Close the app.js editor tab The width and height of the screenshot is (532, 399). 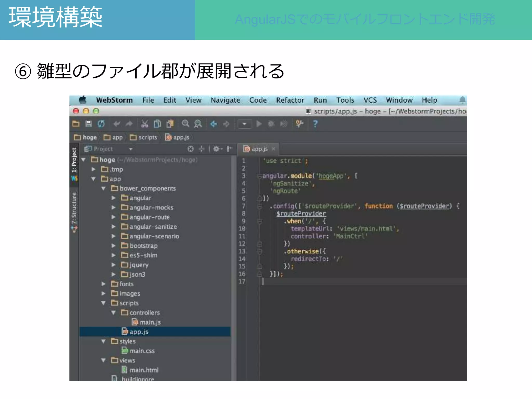pyautogui.click(x=273, y=149)
